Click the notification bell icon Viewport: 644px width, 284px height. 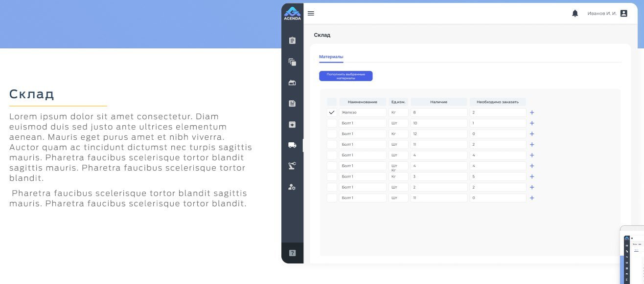coord(575,14)
